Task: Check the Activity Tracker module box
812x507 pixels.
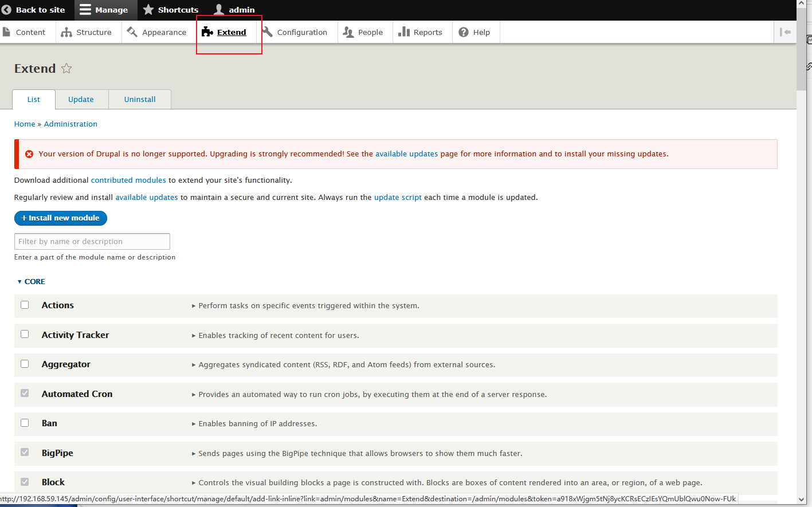Action: (x=25, y=334)
